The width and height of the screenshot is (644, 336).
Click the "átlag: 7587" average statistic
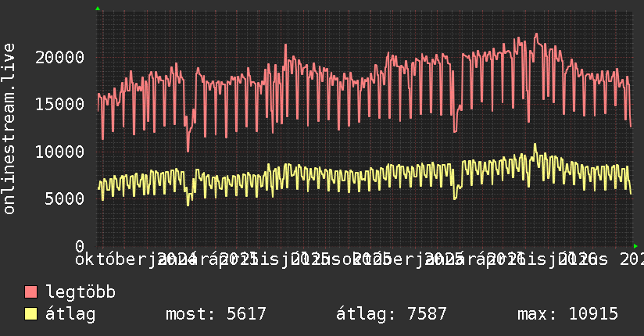[391, 314]
